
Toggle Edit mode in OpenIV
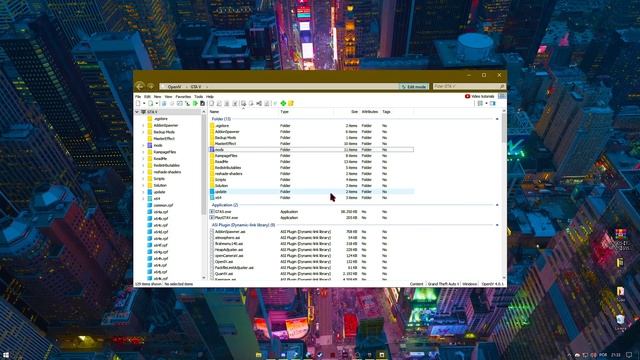pyautogui.click(x=414, y=87)
